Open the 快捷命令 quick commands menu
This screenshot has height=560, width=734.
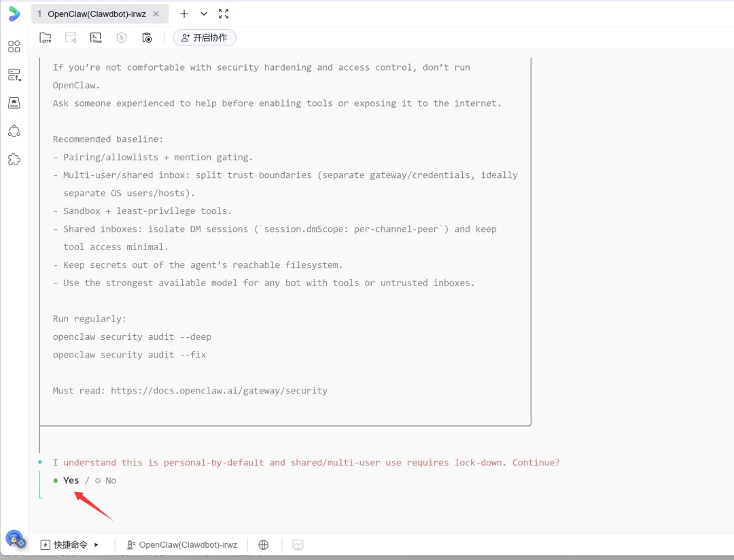65,544
